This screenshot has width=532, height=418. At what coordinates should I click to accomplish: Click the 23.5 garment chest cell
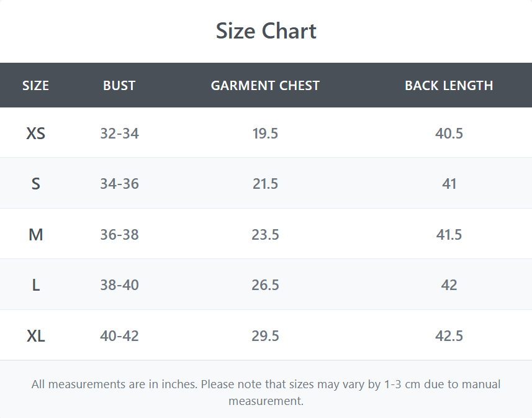pyautogui.click(x=265, y=235)
